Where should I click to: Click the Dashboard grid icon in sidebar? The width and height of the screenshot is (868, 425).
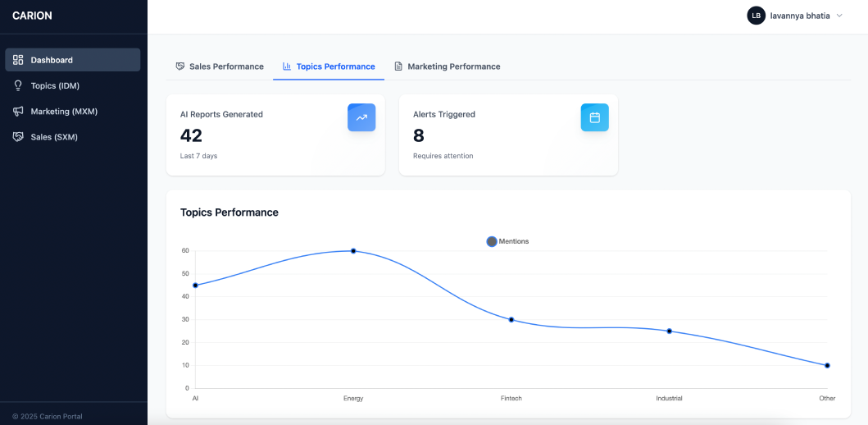point(18,60)
